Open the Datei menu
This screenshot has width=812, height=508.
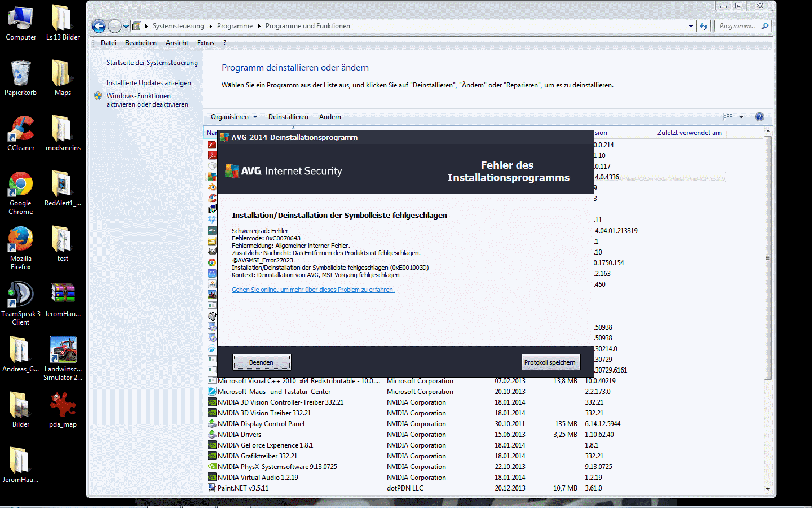pyautogui.click(x=108, y=43)
